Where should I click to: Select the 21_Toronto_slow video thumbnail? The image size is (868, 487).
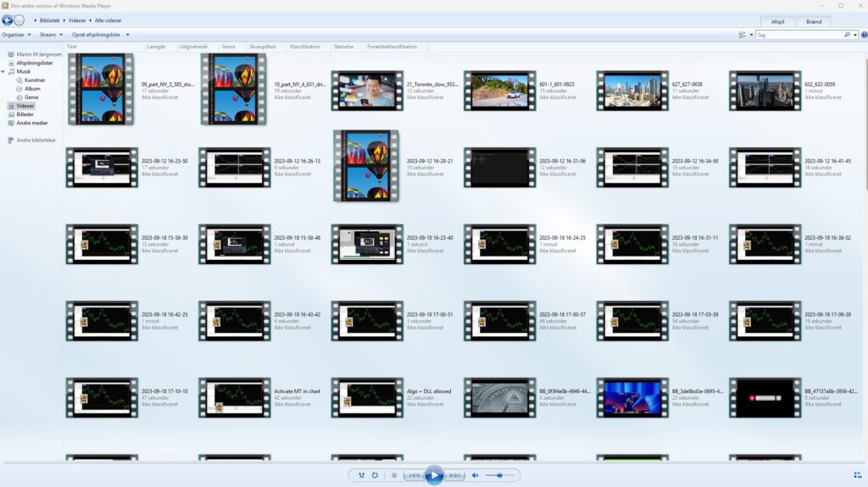coord(368,91)
